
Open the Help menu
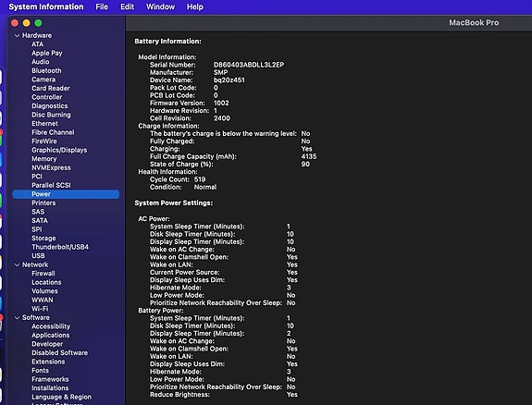pos(195,6)
